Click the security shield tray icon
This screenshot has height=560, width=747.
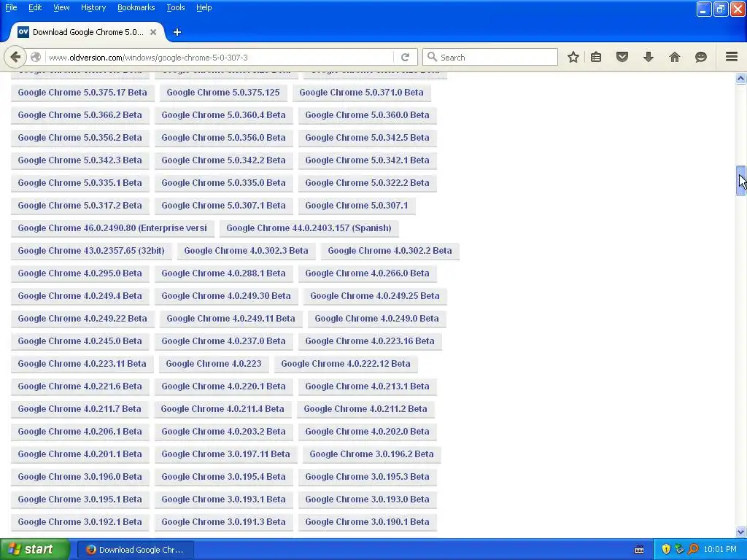pyautogui.click(x=666, y=550)
